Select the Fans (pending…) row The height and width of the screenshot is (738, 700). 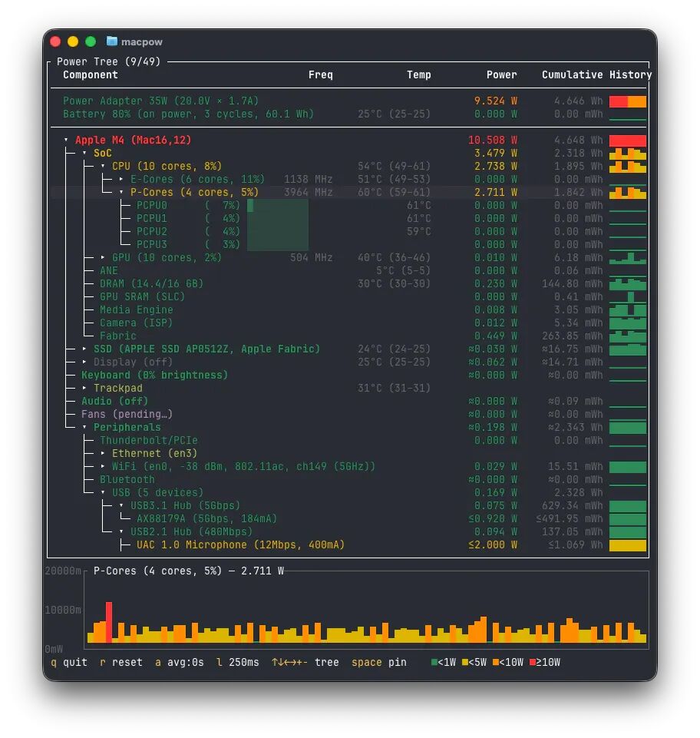[x=348, y=414]
